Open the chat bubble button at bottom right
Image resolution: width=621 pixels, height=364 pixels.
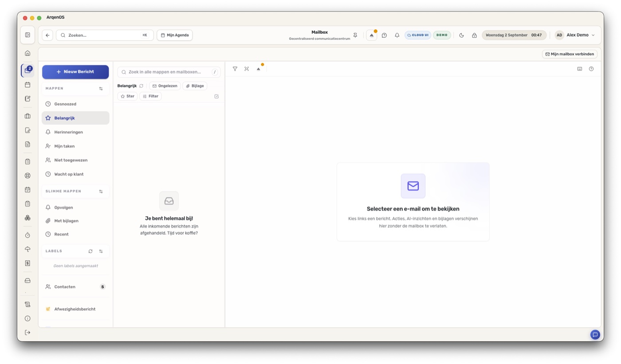point(595,335)
